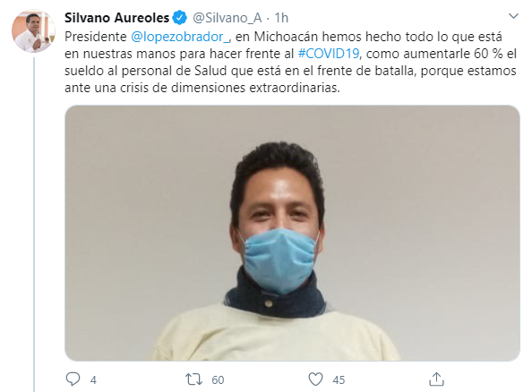This screenshot has width=532, height=392.
Task: Click the blue face mask in photo
Action: pos(280,260)
